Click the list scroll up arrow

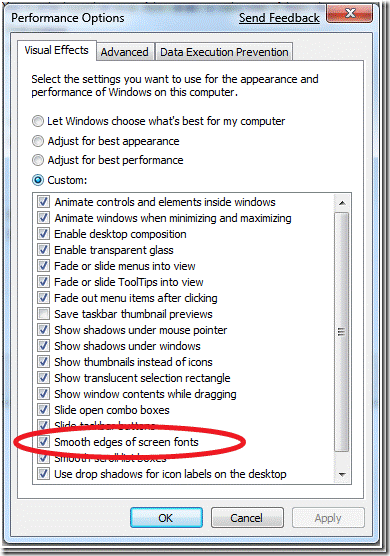click(342, 203)
